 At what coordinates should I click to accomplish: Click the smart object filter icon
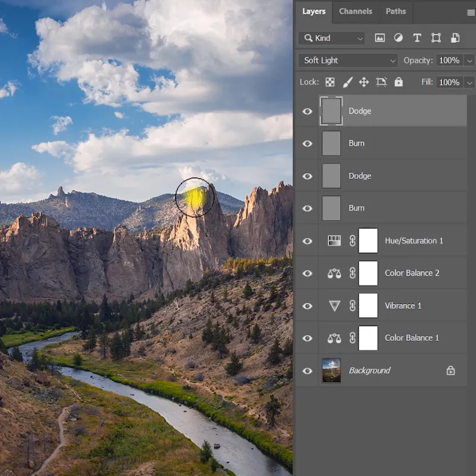tap(455, 38)
